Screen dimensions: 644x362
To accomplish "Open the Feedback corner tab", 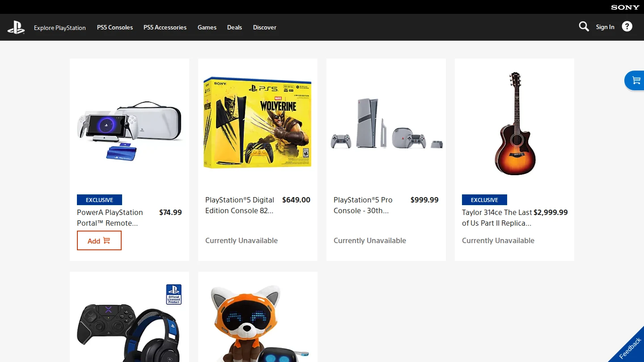I will (630, 348).
